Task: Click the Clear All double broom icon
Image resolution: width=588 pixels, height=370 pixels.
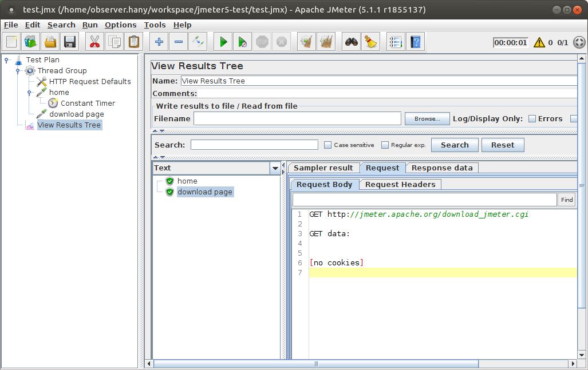Action: [326, 42]
